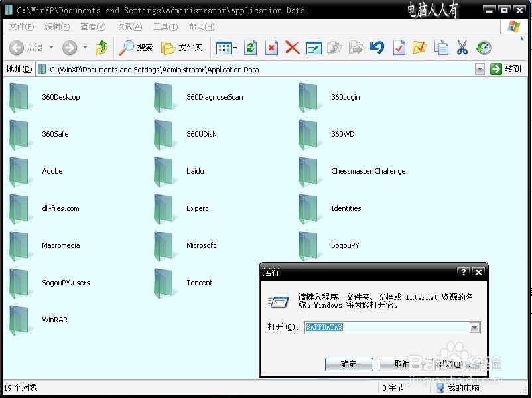Open the 工具(T) menu

[165, 27]
